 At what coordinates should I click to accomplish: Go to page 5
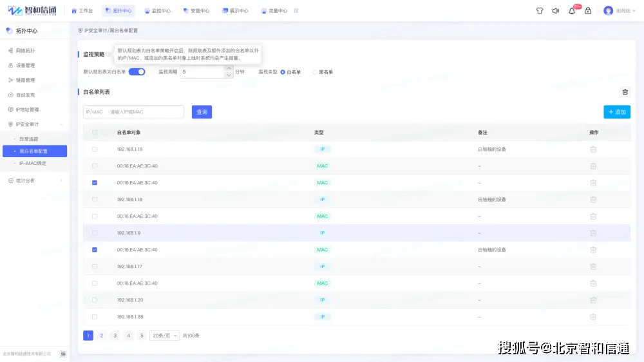pos(142,336)
